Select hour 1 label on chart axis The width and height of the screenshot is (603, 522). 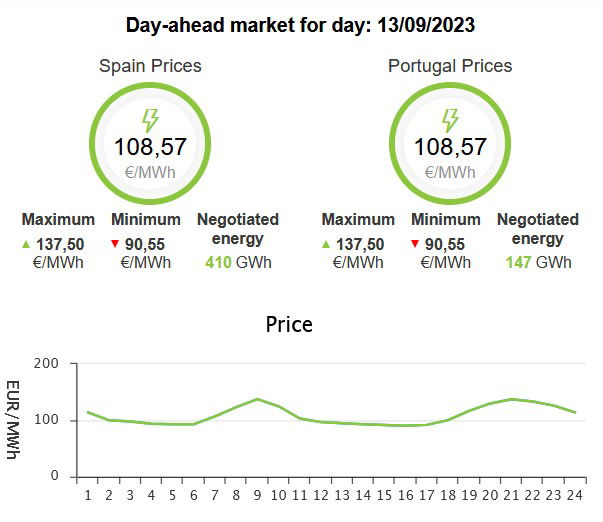[x=88, y=495]
